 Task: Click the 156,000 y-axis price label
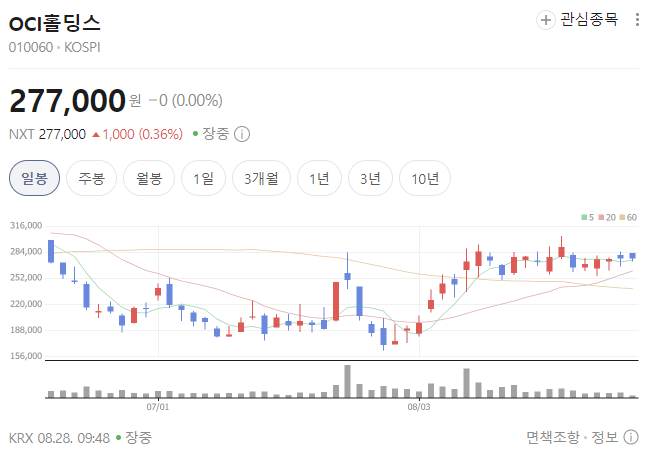click(x=26, y=356)
